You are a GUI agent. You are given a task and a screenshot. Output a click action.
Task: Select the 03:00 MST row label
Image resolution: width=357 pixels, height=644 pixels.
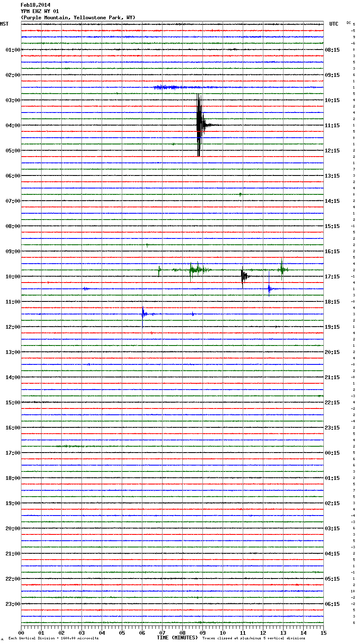pyautogui.click(x=13, y=100)
